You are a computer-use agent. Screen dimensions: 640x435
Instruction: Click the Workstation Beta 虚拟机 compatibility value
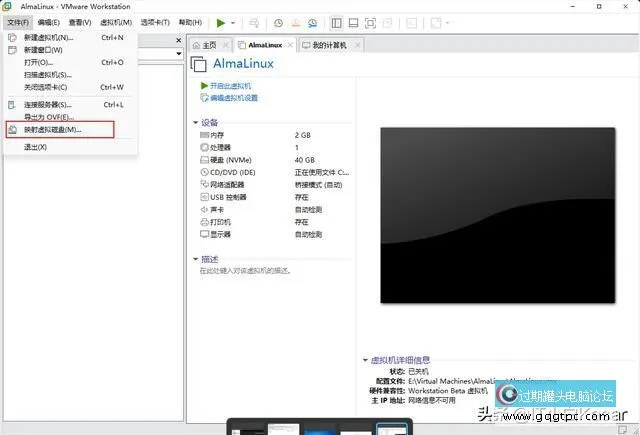pos(448,391)
